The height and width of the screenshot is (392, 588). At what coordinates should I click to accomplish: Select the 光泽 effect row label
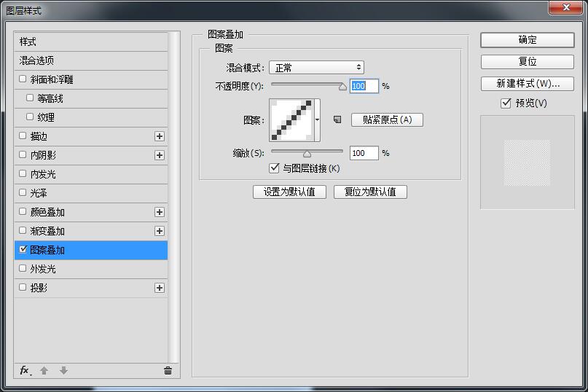(x=39, y=193)
